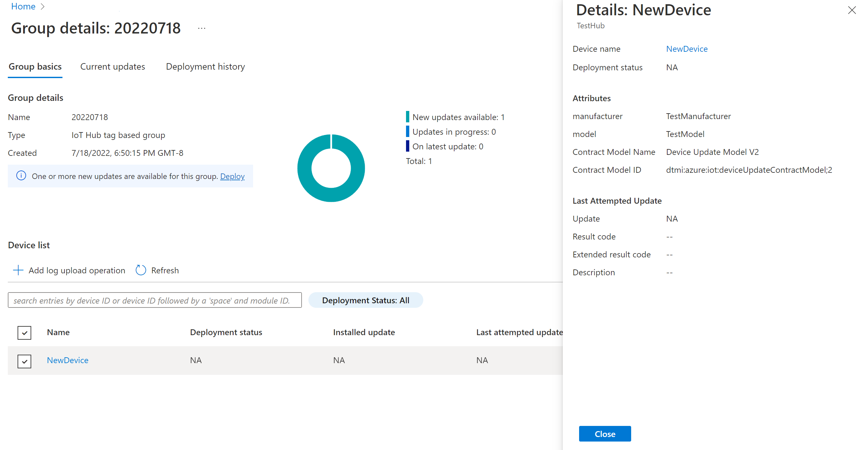Click the info icon in update banner
The height and width of the screenshot is (450, 868).
point(21,176)
